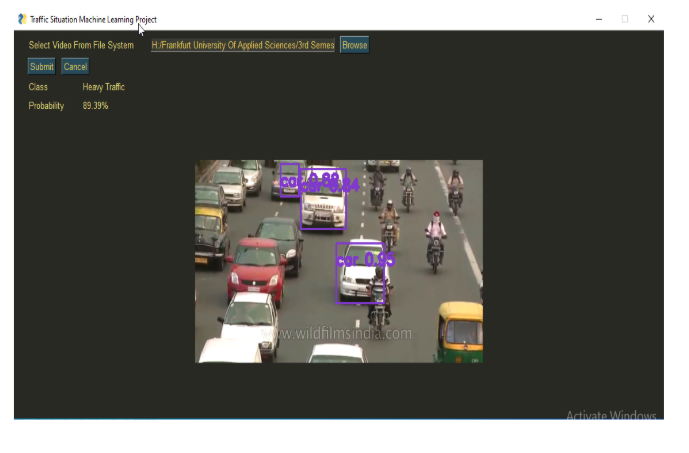Close the Traffic Situation Machine Learning window
This screenshot has width=689, height=453.
coord(651,19)
